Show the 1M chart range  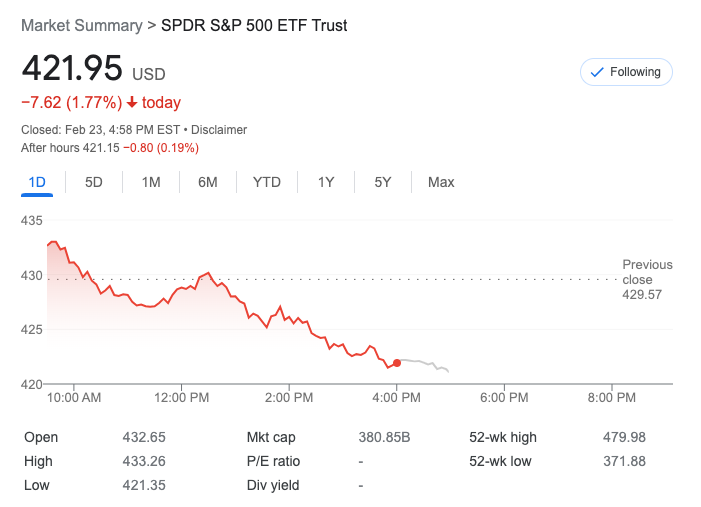pyautogui.click(x=151, y=182)
